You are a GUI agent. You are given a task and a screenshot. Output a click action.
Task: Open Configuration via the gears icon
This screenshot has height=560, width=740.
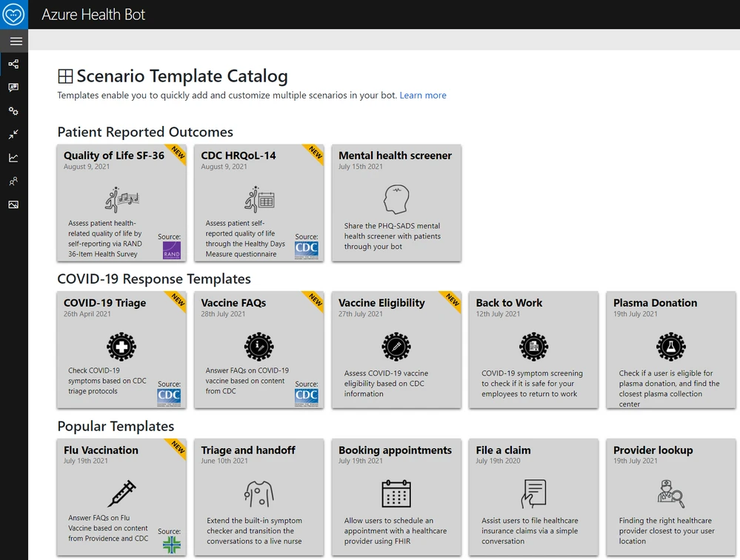(14, 110)
